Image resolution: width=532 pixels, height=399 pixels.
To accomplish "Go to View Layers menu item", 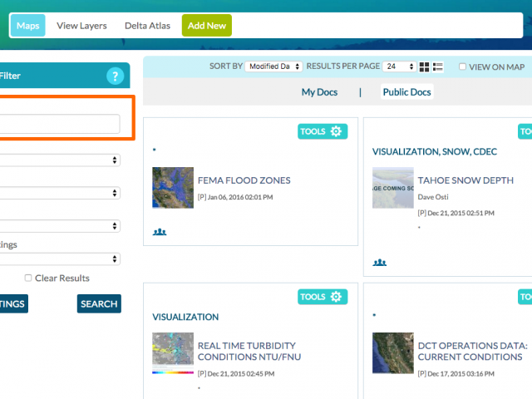I will (x=81, y=26).
